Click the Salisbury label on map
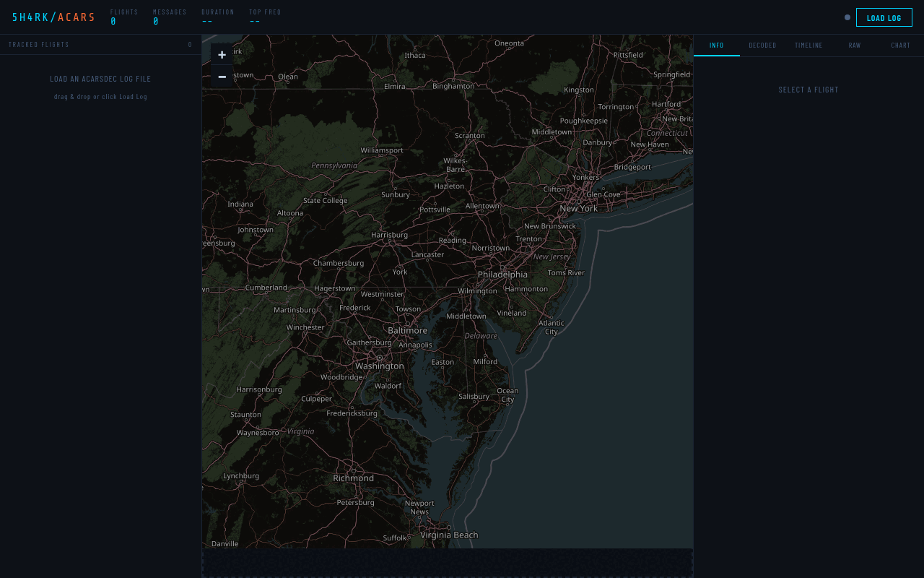 point(474,397)
